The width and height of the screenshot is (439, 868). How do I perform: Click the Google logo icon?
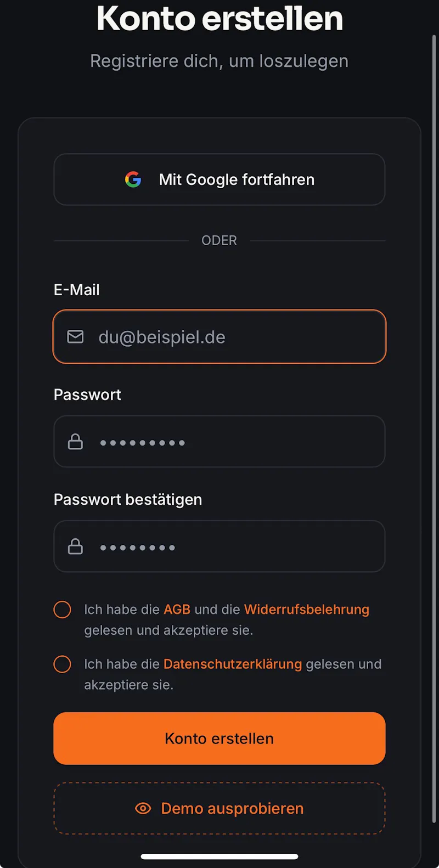(133, 179)
